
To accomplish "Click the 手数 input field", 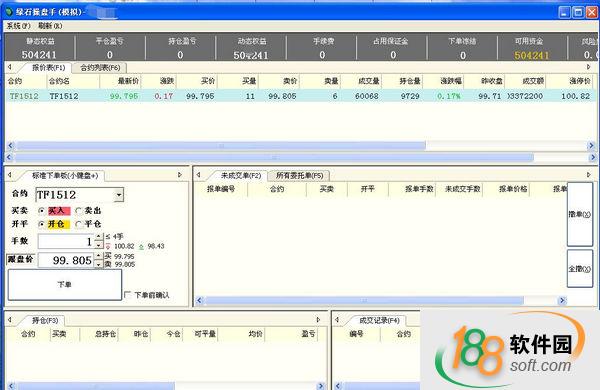I will click(x=66, y=241).
